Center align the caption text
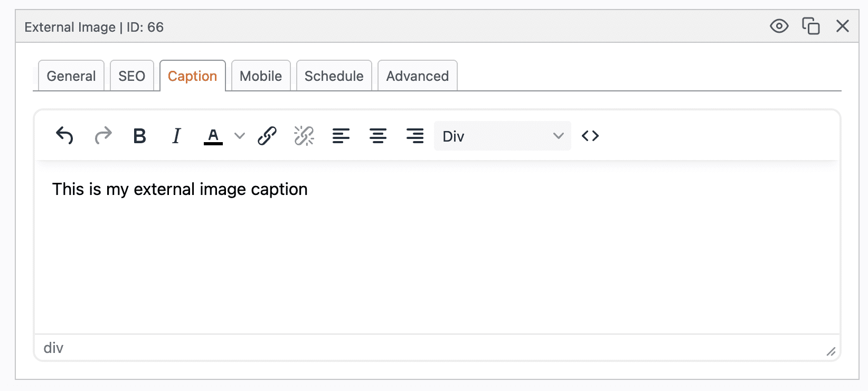Viewport: 868px width, 391px height. pyautogui.click(x=378, y=136)
